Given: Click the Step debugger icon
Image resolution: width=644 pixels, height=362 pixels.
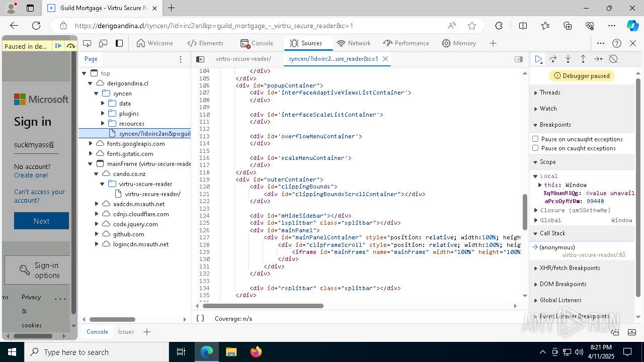Looking at the screenshot, I should coord(598,59).
